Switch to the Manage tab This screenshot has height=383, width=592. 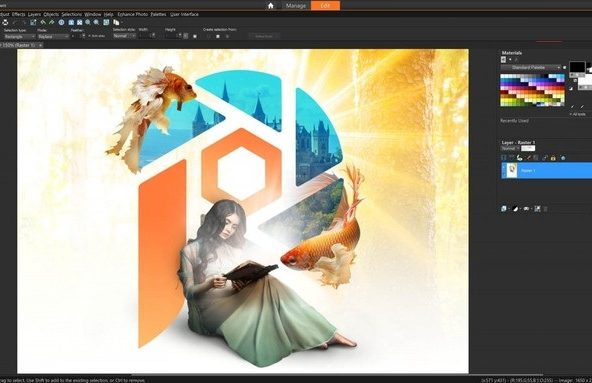(296, 6)
